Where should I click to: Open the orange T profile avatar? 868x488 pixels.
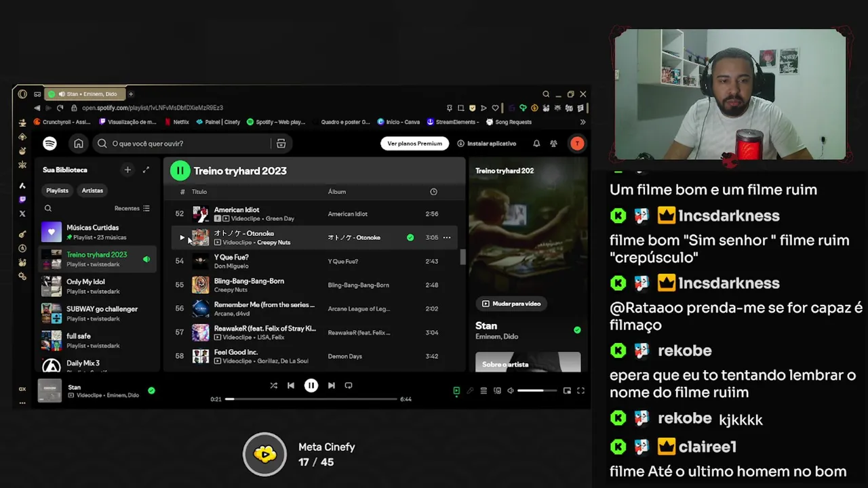(577, 144)
